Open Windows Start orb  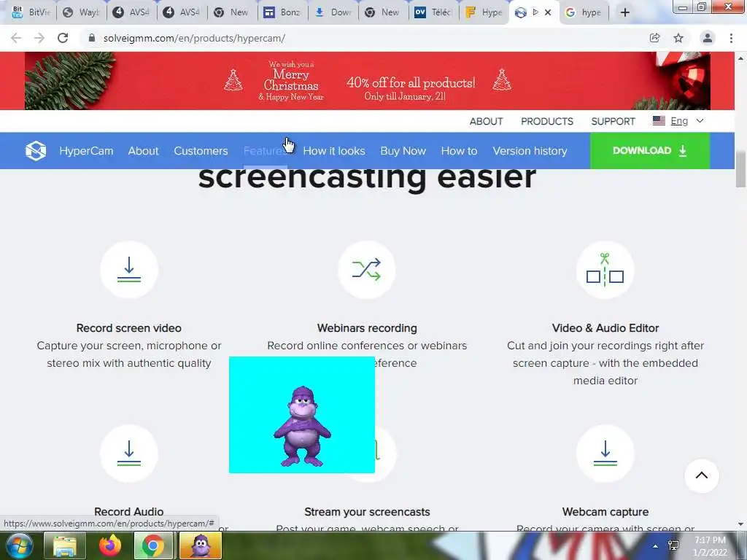[19, 545]
